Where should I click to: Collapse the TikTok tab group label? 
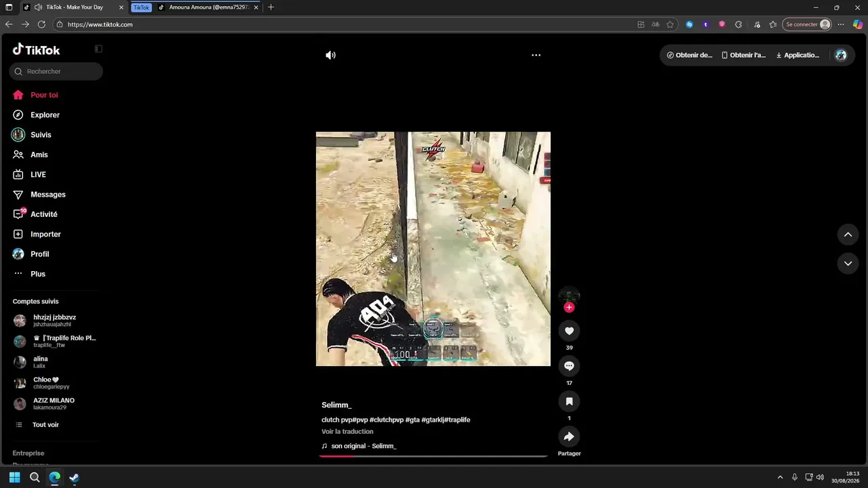(x=141, y=7)
